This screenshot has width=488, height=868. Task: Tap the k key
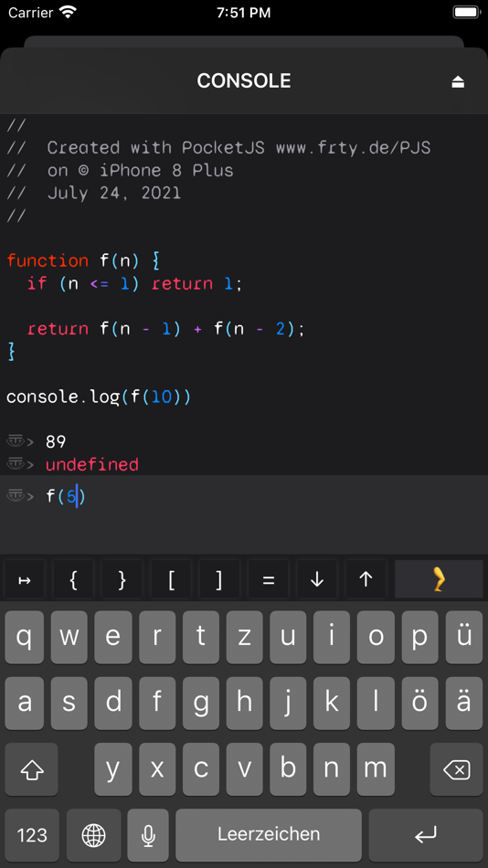pyautogui.click(x=332, y=703)
